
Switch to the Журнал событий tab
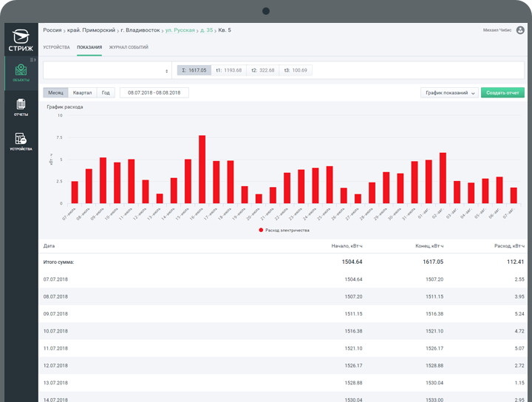coord(129,47)
